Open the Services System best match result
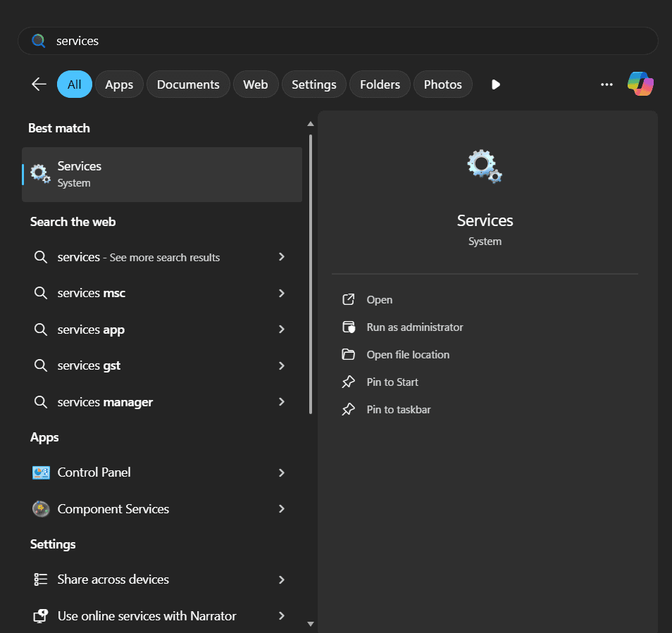Screen dimensions: 672x633 pos(162,175)
